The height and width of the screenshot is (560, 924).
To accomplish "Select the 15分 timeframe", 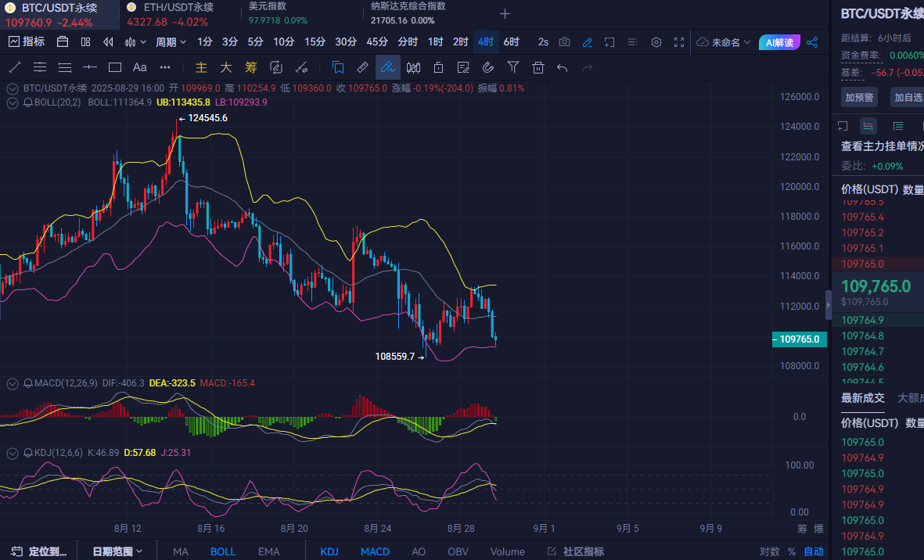I will pyautogui.click(x=315, y=41).
